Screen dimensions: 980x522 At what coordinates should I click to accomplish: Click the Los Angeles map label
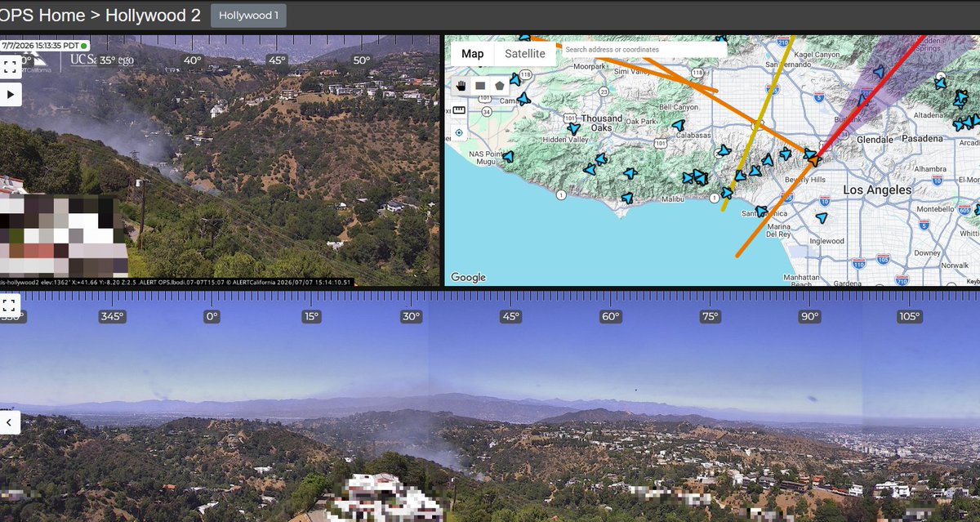[x=877, y=190]
